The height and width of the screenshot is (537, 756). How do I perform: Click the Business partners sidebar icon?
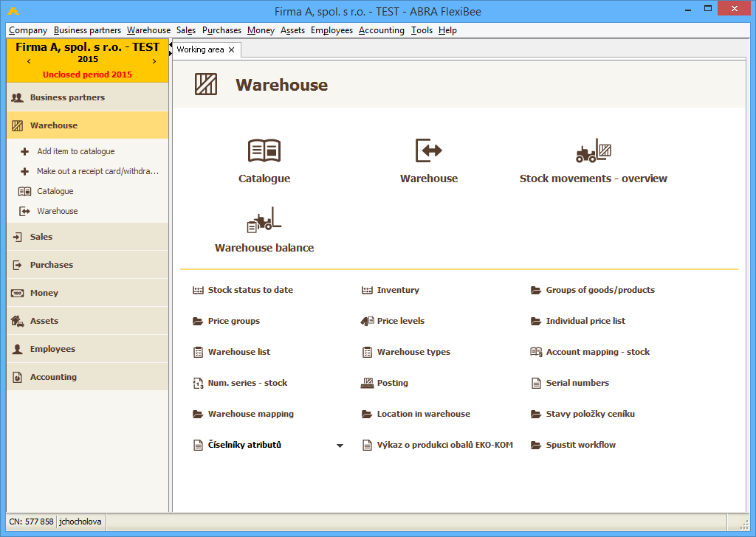pyautogui.click(x=18, y=97)
